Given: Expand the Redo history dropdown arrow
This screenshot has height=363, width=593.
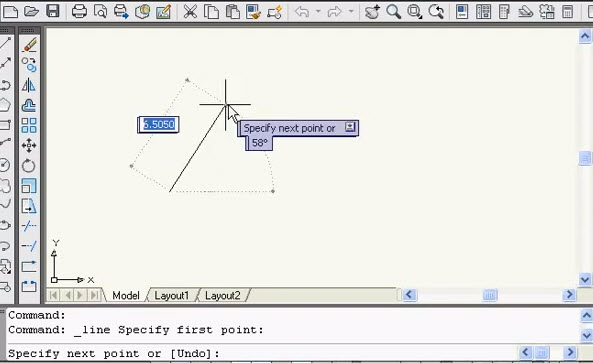Looking at the screenshot, I should tap(351, 11).
